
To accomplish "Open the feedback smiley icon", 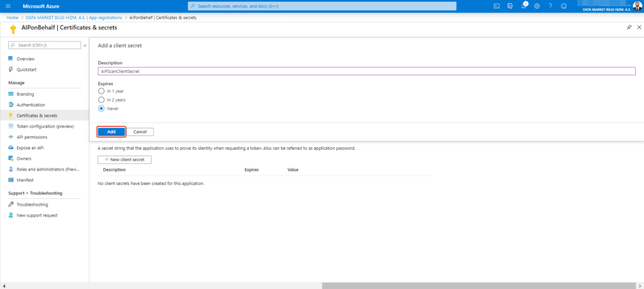I will [564, 6].
